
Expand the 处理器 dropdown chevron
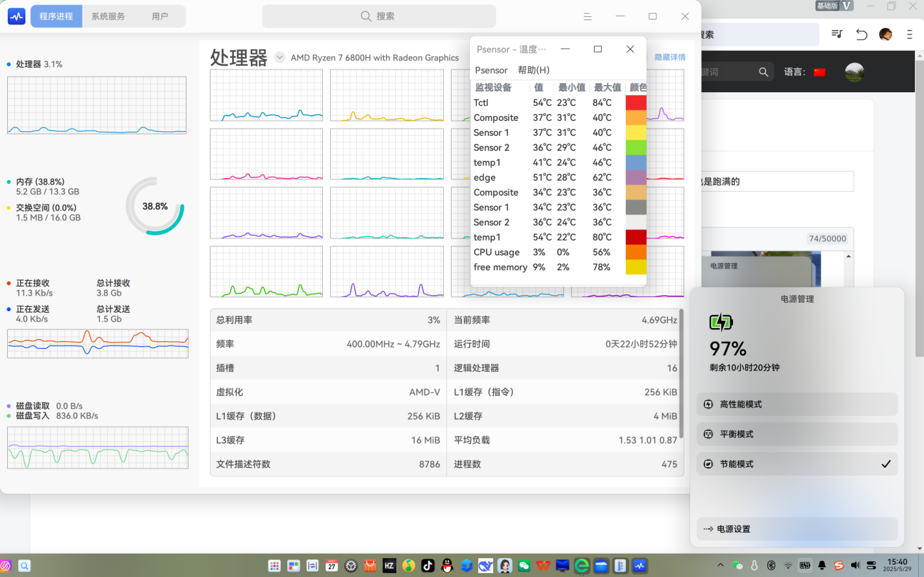tap(280, 58)
